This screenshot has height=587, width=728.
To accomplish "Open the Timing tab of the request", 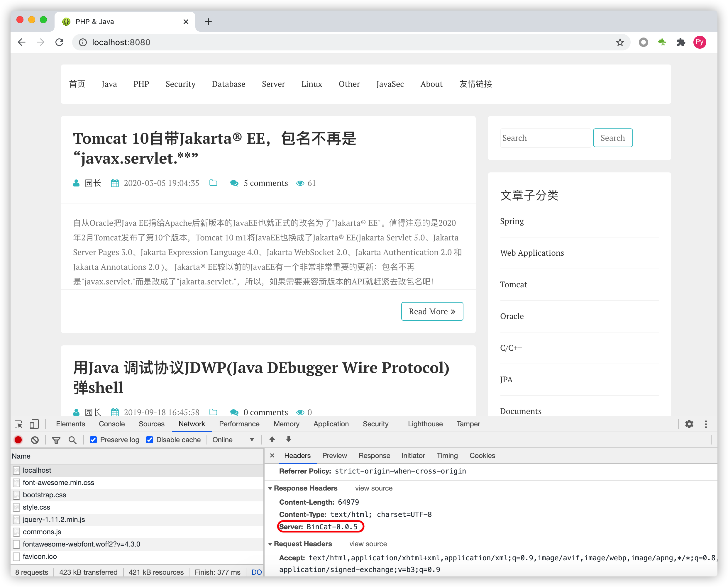I will (x=447, y=455).
